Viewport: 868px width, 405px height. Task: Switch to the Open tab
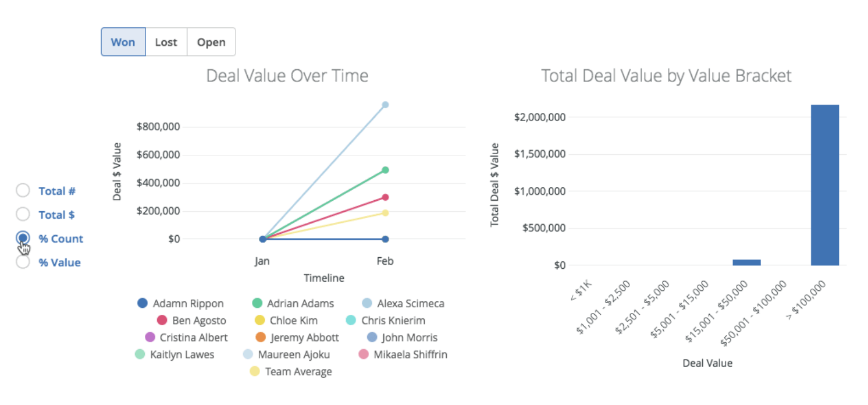[211, 41]
